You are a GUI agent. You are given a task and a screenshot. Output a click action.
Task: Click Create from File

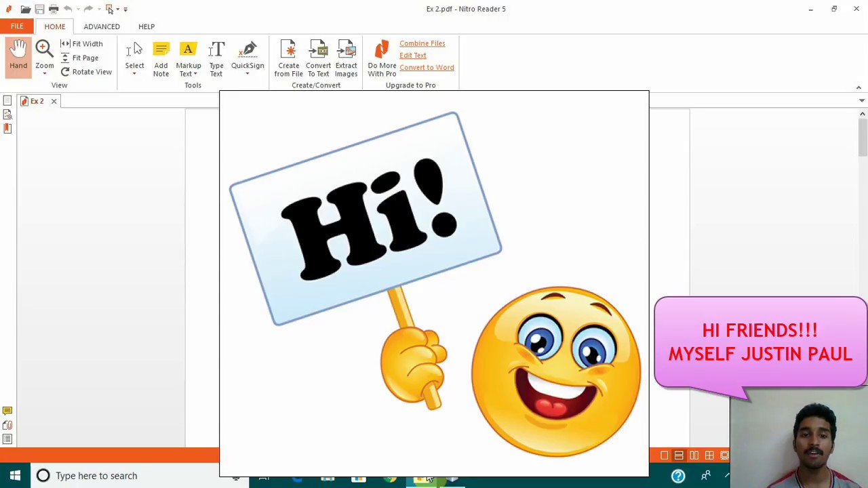[288, 59]
